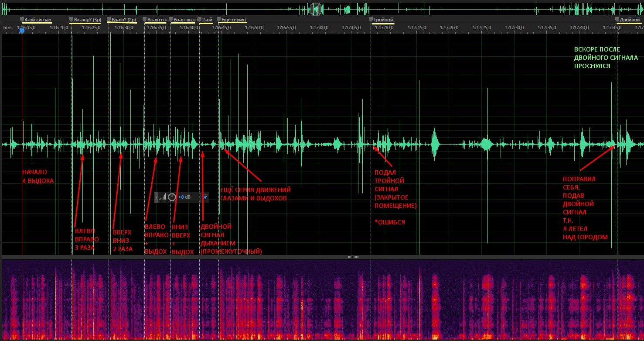This screenshot has height=341, width=644.
Task: Click 1:17:30,0 on the time ruler
Action: pyautogui.click(x=514, y=28)
